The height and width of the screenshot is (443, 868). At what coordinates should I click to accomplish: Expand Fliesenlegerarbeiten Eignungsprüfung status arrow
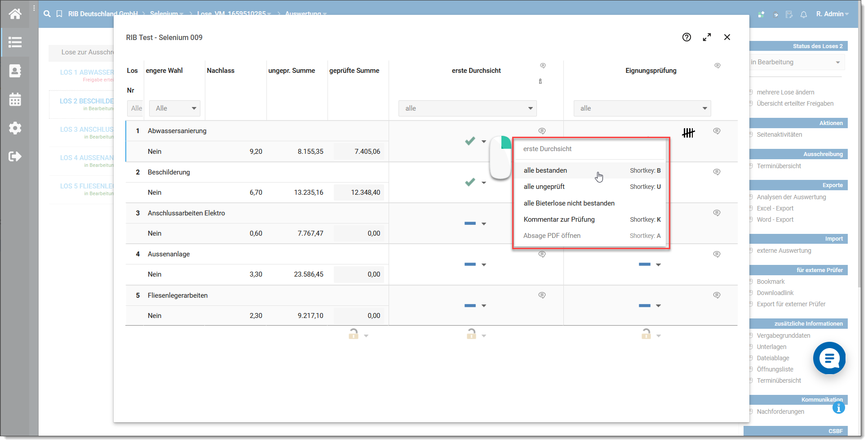[658, 306]
